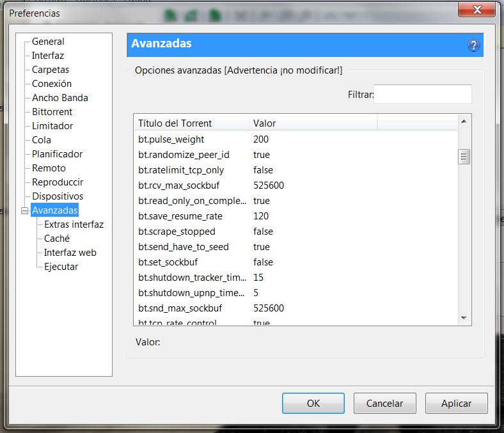This screenshot has width=504, height=433.
Task: Select the bt.send_have_to_seed setting row
Action: click(x=184, y=247)
